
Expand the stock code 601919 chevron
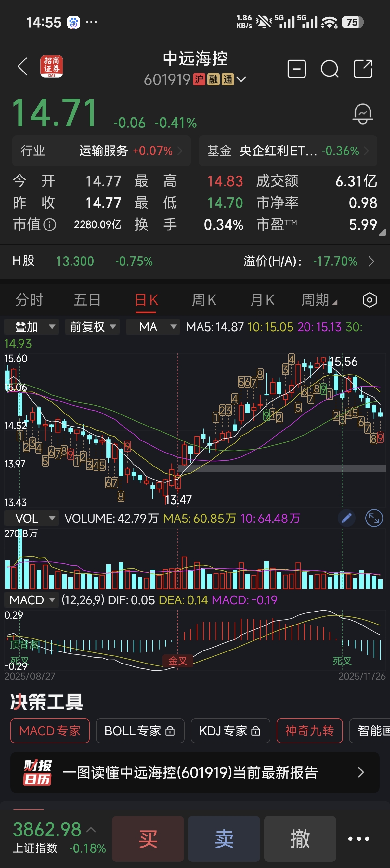[x=241, y=80]
